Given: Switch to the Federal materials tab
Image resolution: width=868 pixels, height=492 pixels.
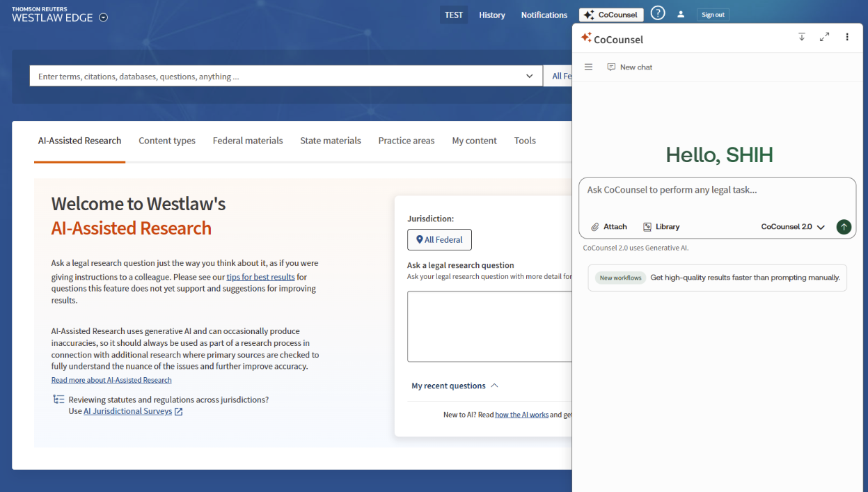Looking at the screenshot, I should (248, 141).
